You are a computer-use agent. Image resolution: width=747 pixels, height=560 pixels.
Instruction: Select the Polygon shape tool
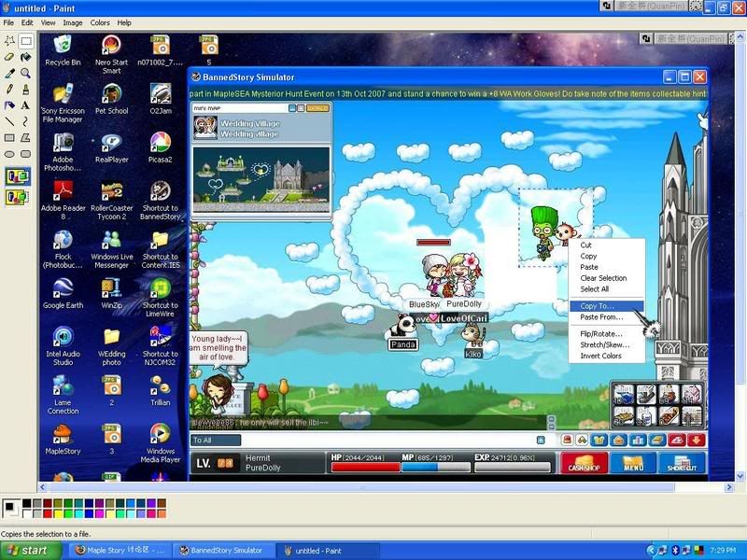[26, 137]
